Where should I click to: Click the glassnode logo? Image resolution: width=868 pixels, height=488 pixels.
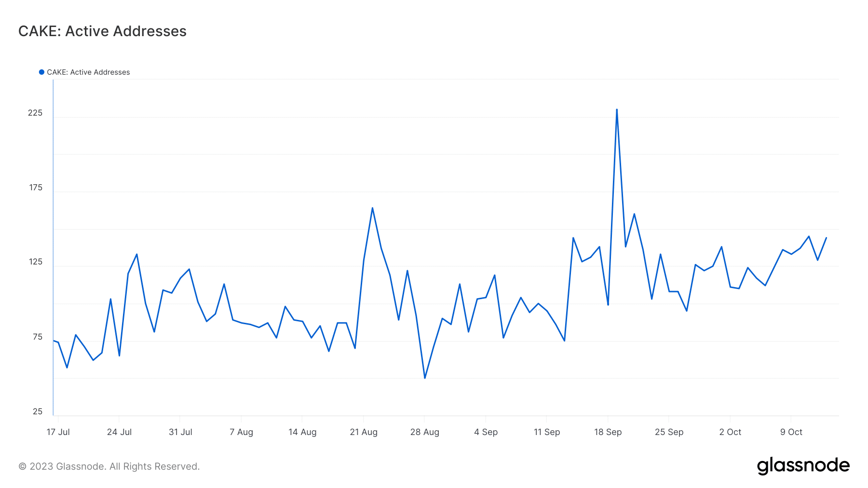pyautogui.click(x=803, y=466)
